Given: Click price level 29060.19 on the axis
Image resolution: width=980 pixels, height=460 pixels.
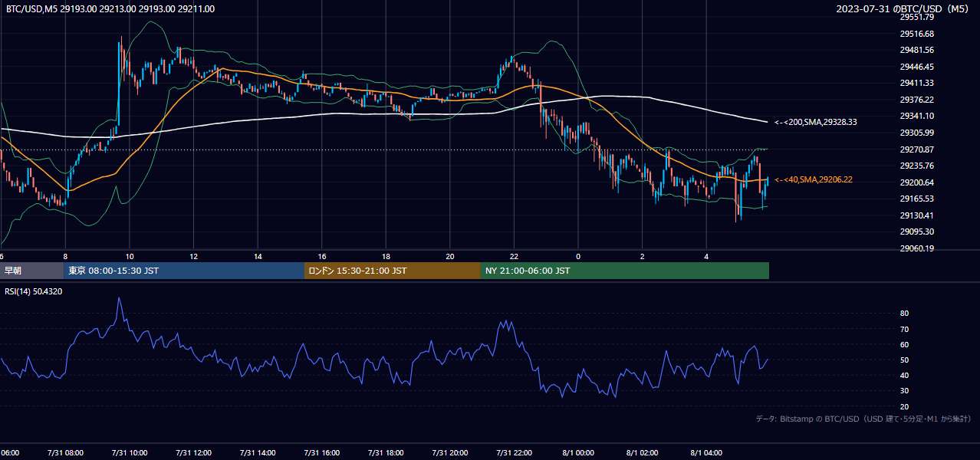Looking at the screenshot, I should 916,248.
